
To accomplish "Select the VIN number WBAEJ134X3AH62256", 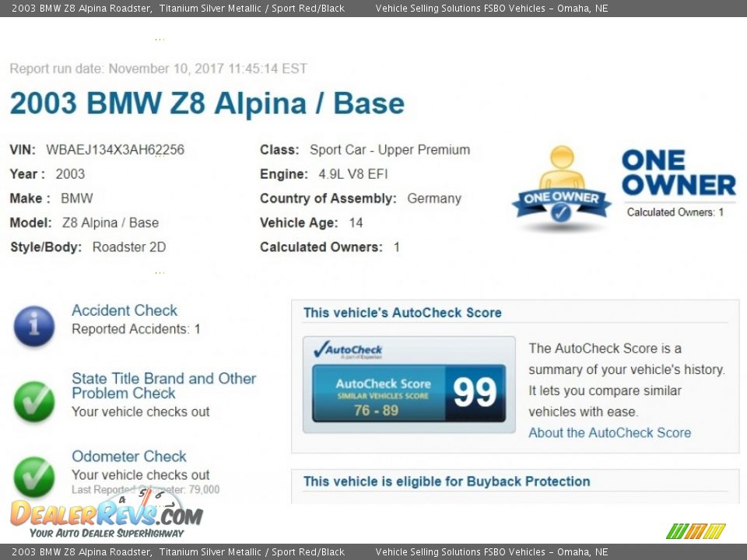I will 115,149.
